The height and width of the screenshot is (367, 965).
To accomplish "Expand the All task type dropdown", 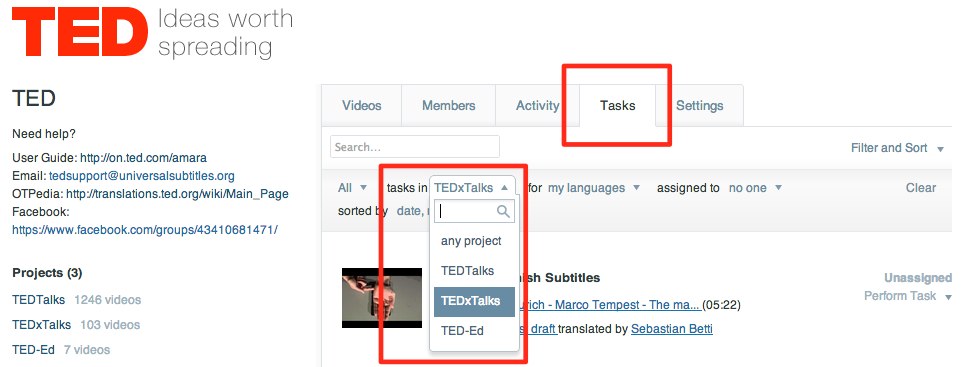I will pos(352,188).
